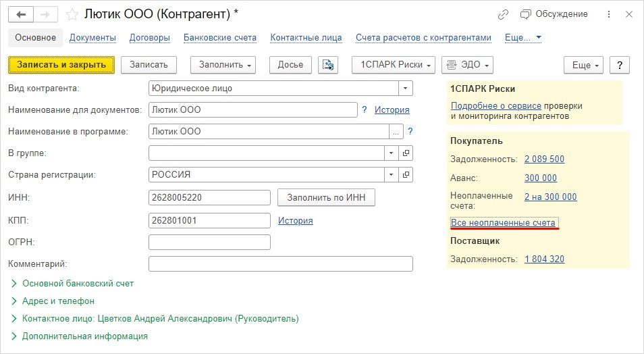Open the Банковские счета tab

(220, 38)
